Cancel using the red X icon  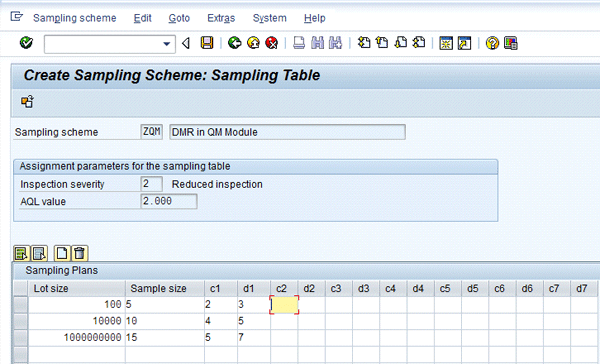pos(272,43)
